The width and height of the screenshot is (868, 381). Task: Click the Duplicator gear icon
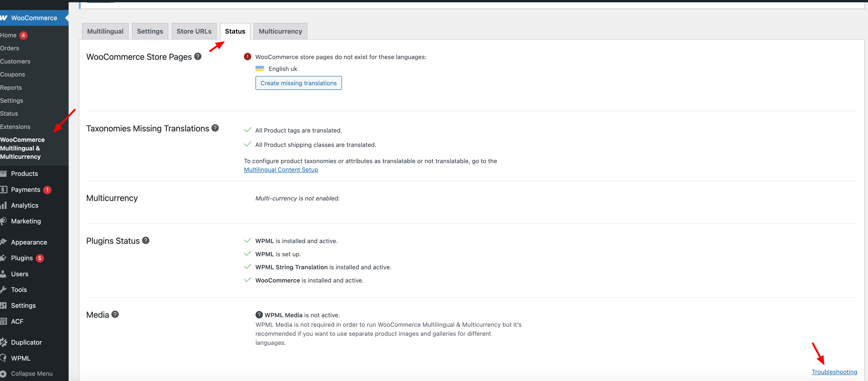click(x=3, y=342)
